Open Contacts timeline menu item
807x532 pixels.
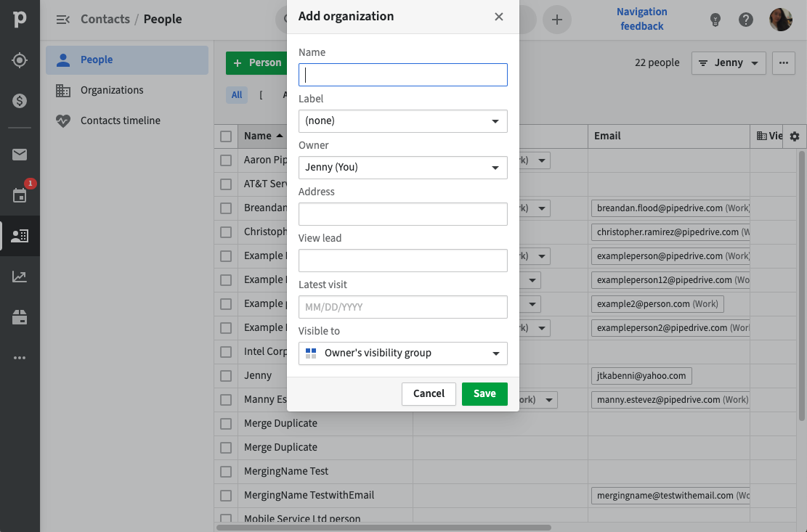click(120, 120)
